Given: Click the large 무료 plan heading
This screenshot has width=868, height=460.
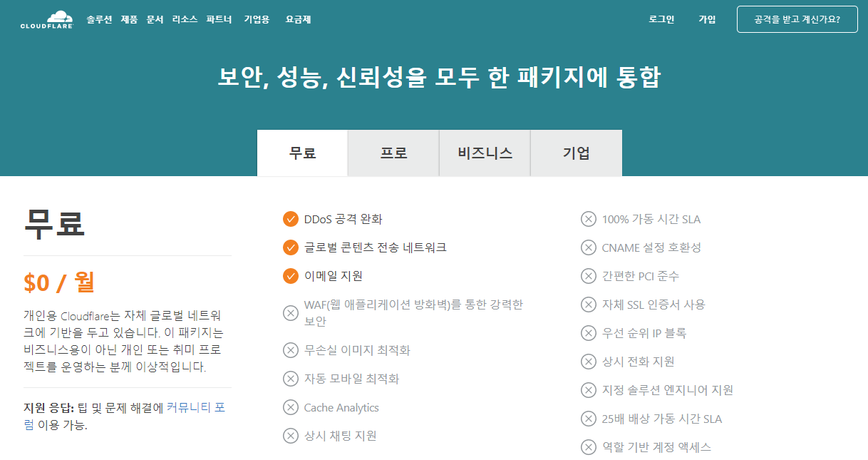Looking at the screenshot, I should pos(55,223).
